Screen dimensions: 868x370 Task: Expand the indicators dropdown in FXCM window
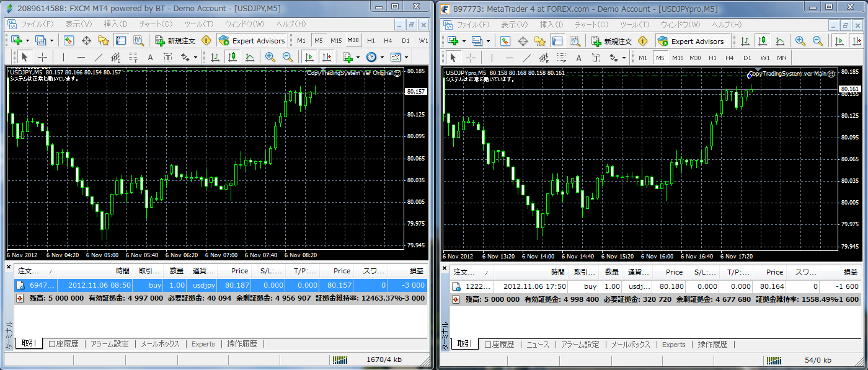pyautogui.click(x=358, y=57)
